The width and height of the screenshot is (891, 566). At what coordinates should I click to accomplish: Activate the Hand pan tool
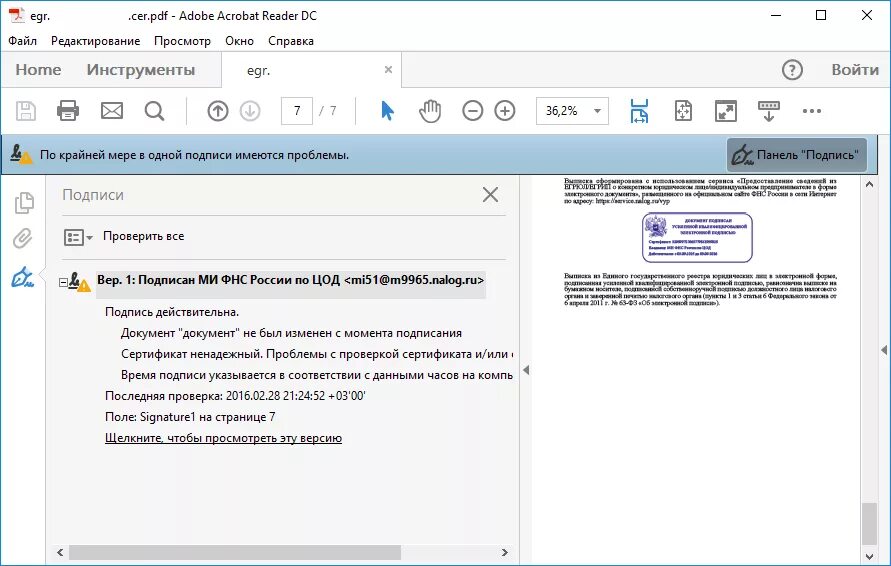(430, 111)
